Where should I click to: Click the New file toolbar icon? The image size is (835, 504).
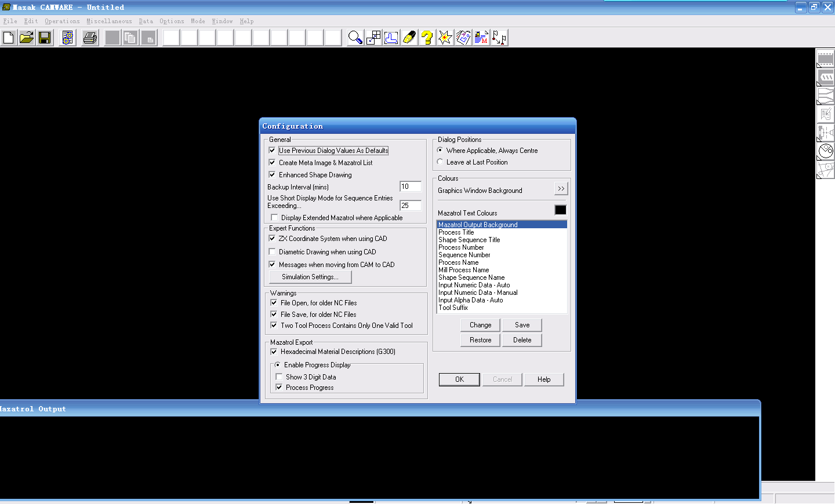point(9,38)
